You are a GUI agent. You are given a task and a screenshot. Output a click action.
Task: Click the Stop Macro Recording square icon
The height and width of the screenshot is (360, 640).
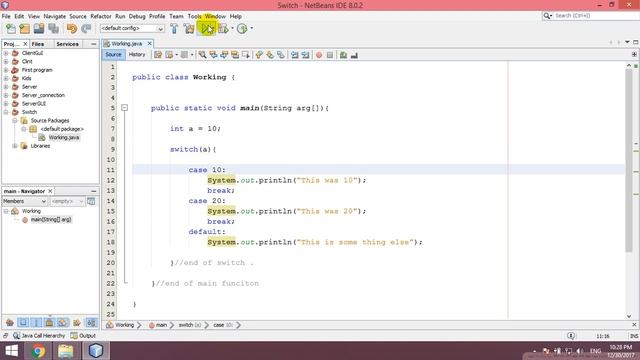(x=330, y=55)
